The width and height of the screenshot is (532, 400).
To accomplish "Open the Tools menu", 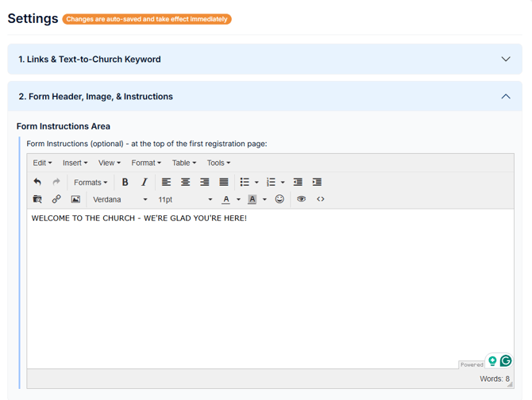I will [218, 163].
